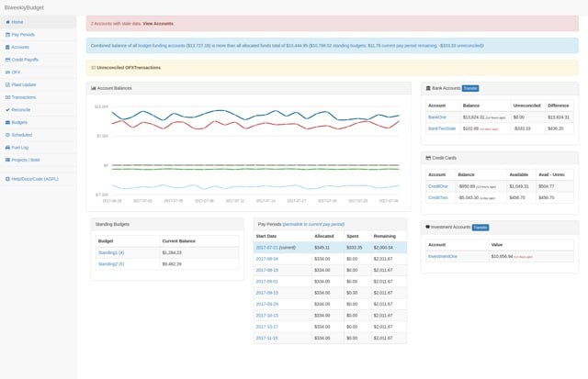The image size is (588, 379).
Task: Open the BankTwoStale account link
Action: pyautogui.click(x=442, y=128)
